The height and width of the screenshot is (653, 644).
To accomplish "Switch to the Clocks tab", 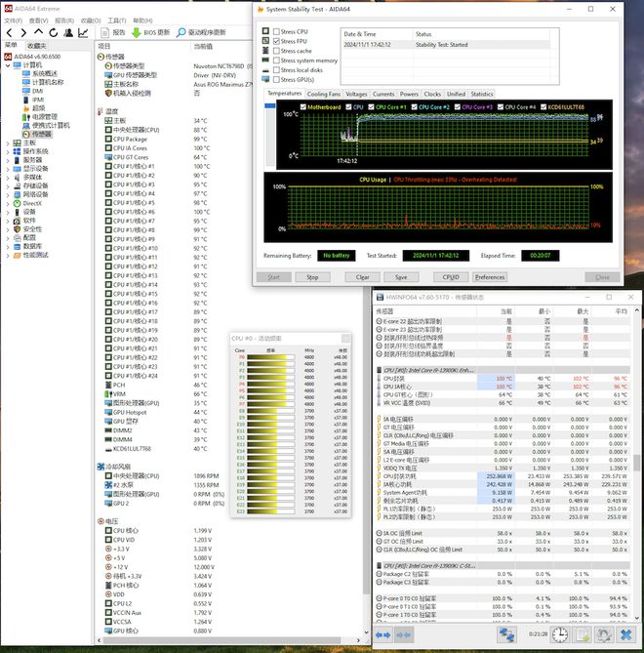I will [432, 94].
